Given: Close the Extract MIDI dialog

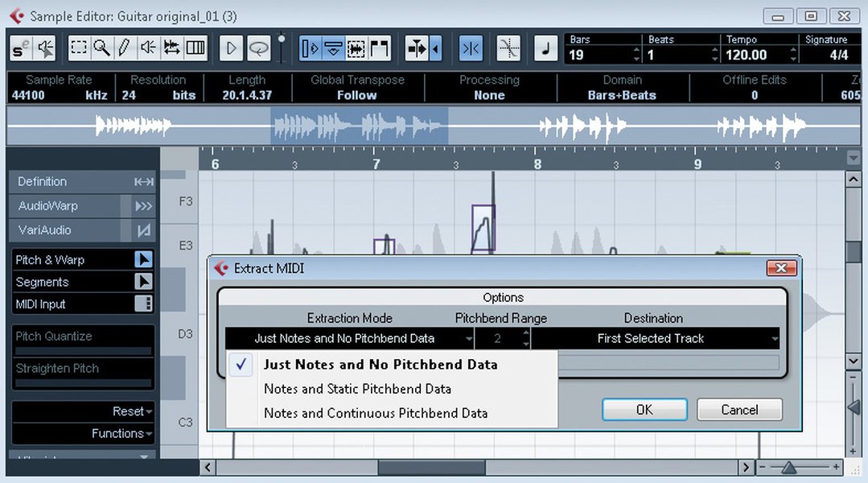Looking at the screenshot, I should click(782, 268).
